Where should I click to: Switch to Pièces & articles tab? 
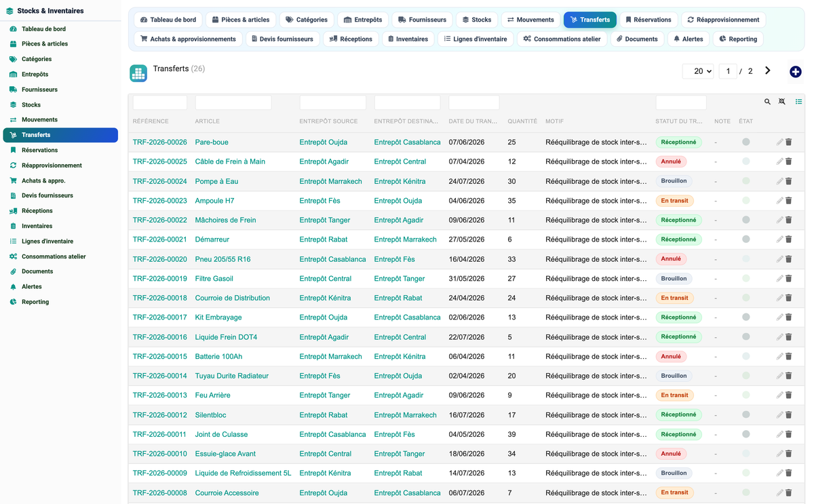click(241, 20)
